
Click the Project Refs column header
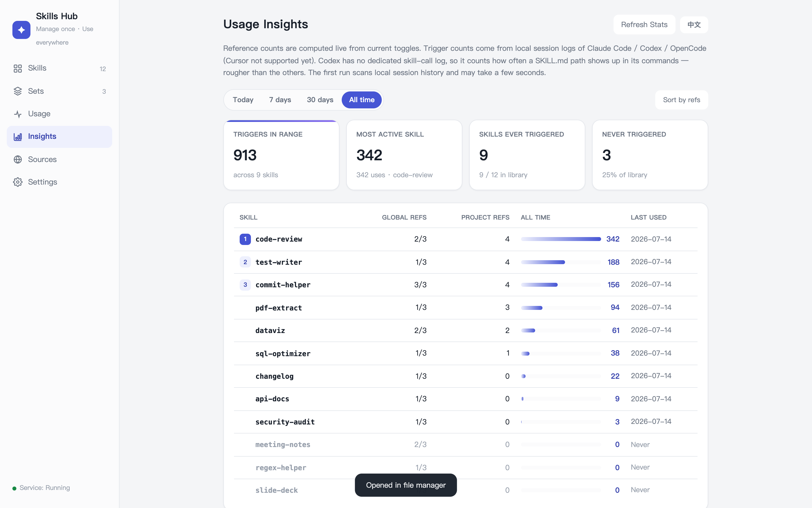click(485, 217)
